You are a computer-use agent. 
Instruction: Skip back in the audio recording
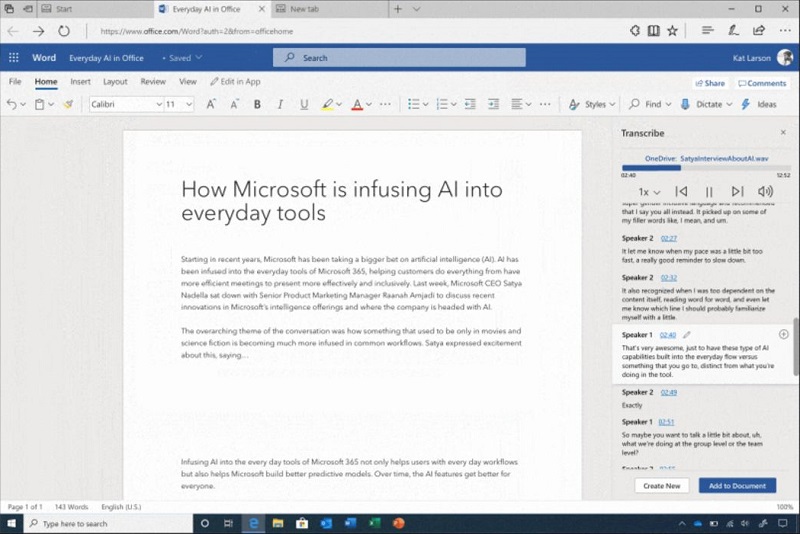681,191
